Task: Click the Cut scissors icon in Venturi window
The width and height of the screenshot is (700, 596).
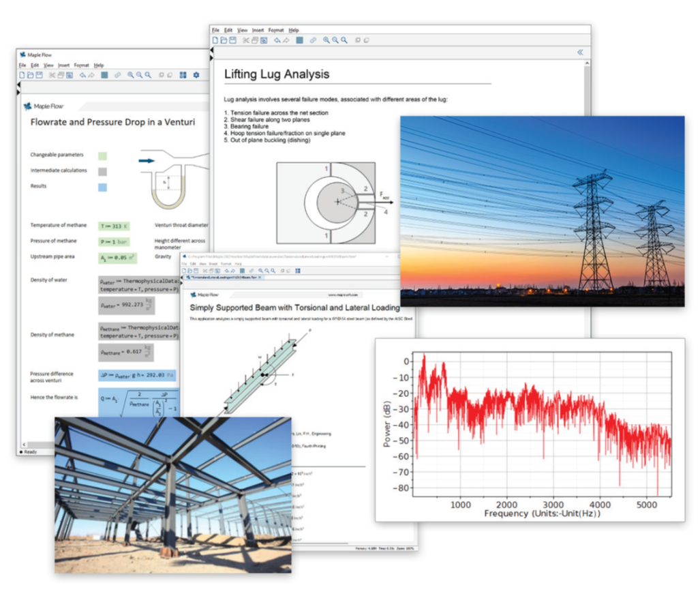Action: click(52, 74)
